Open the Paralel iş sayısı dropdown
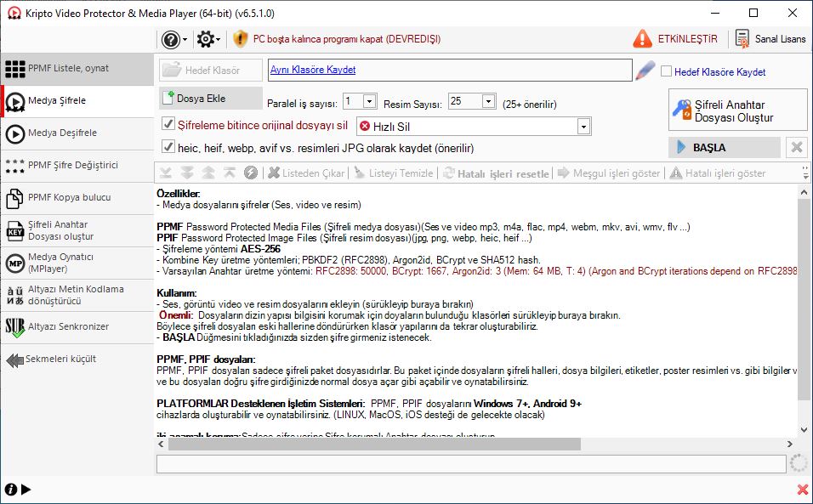 coord(370,101)
